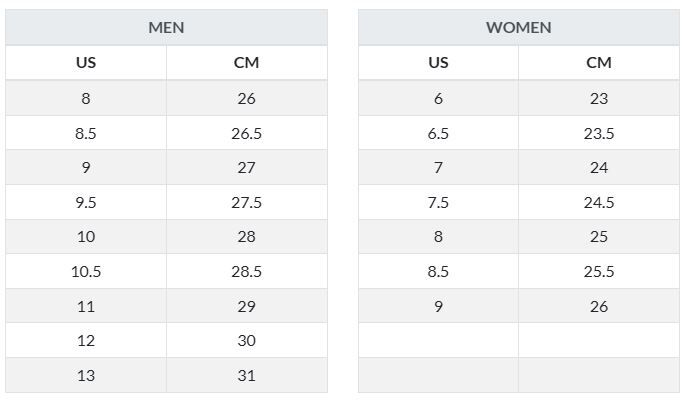Select the US column header under WOMEN
This screenshot has height=404, width=688.
pos(438,62)
